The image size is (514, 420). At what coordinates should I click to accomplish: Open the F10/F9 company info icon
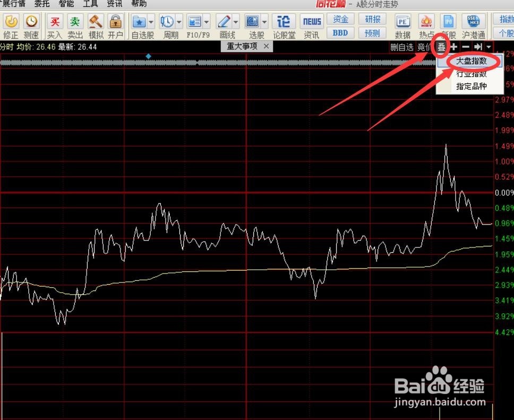pos(194,22)
